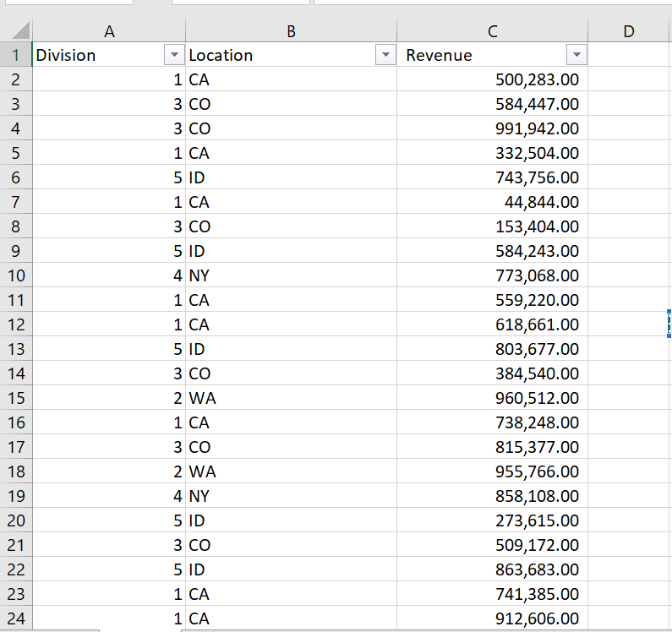The image size is (672, 632).
Task: Select the cell containing 991,942.00
Action: 537,129
